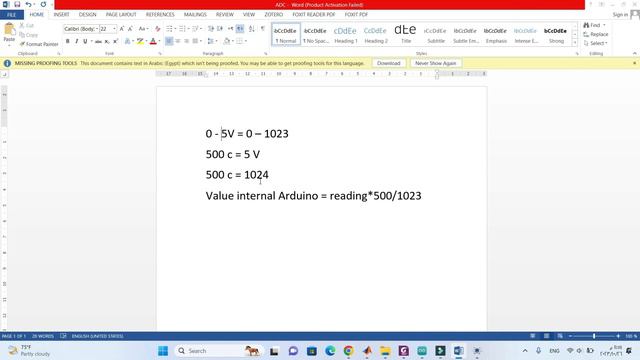Switch to the INSERT tab

pyautogui.click(x=61, y=15)
